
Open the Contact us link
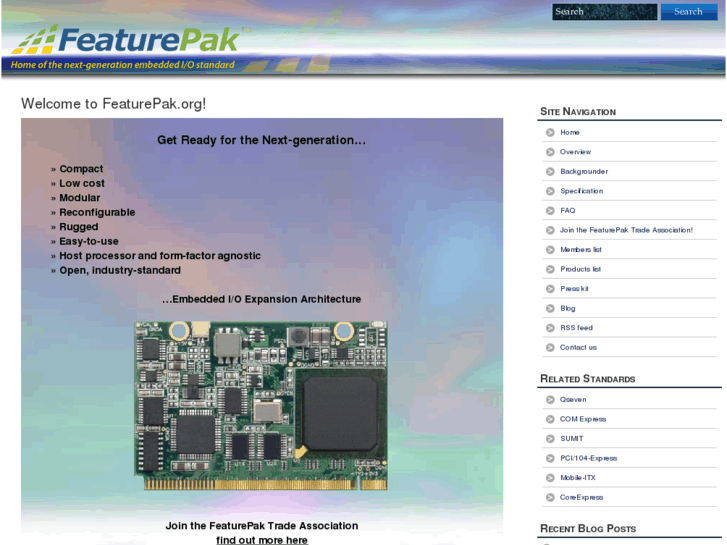pyautogui.click(x=579, y=347)
